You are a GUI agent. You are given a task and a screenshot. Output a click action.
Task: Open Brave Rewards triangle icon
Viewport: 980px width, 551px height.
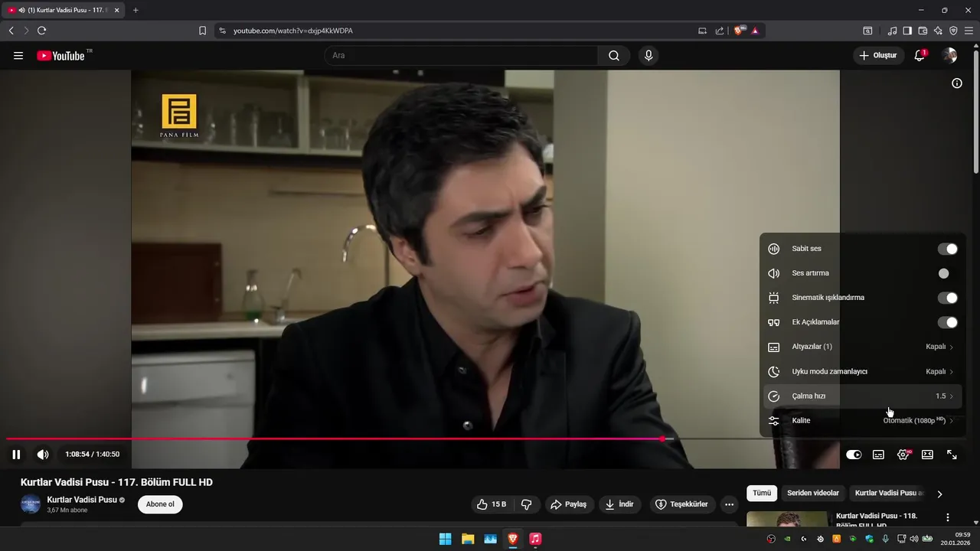click(x=755, y=31)
